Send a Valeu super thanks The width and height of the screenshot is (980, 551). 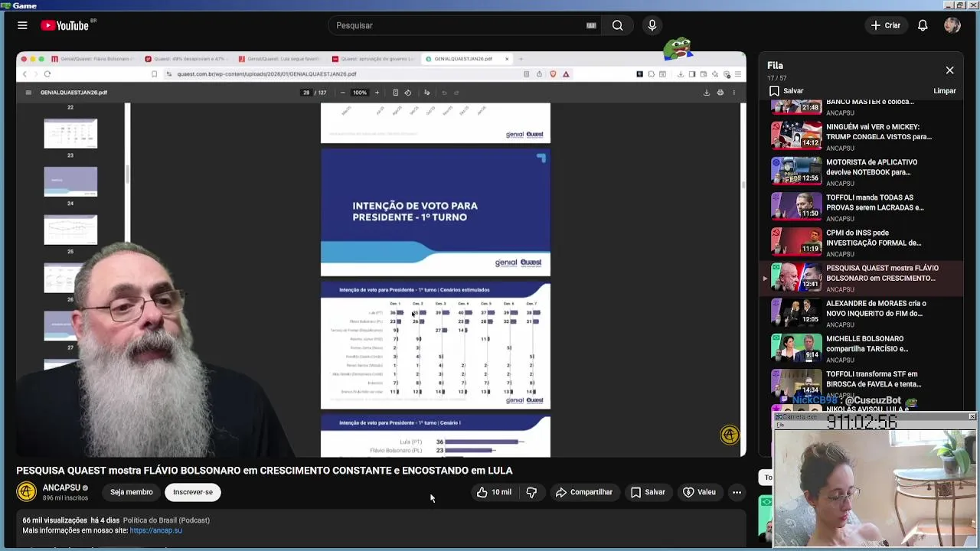point(699,492)
